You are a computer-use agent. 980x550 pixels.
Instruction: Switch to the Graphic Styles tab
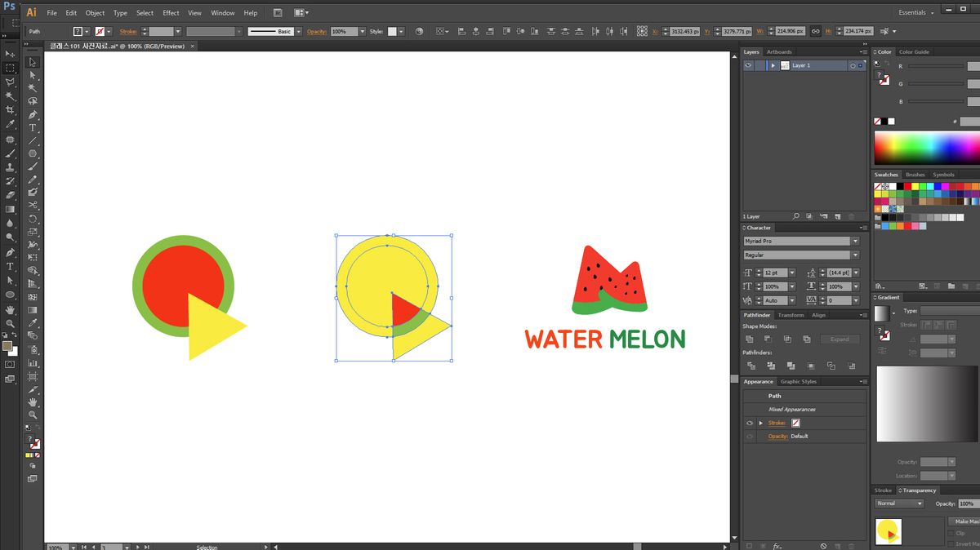click(x=798, y=381)
